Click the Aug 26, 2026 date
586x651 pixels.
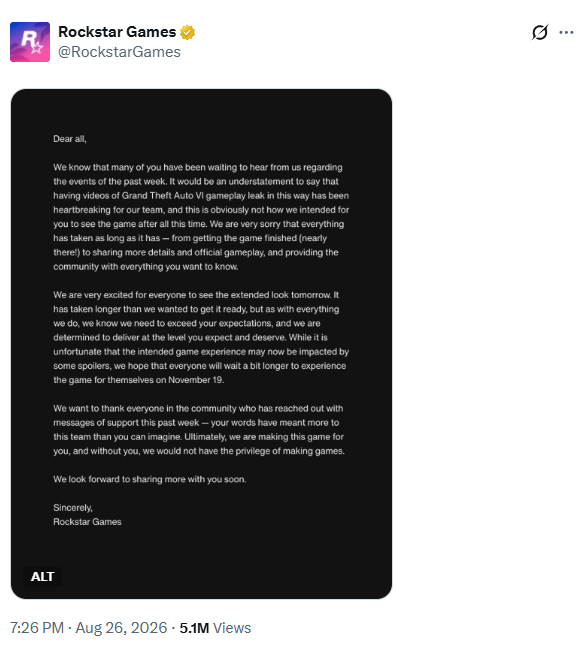121,628
